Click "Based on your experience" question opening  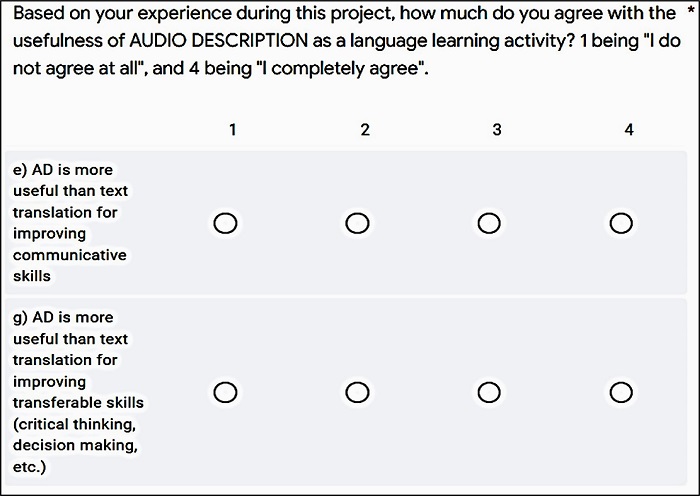(x=98, y=13)
